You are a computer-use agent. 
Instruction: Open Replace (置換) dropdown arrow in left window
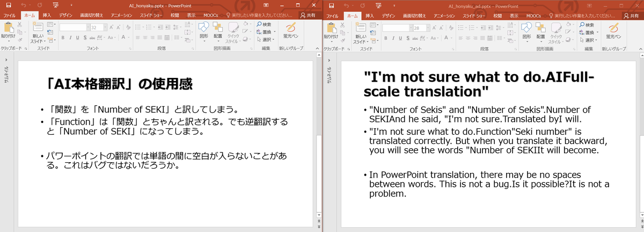pyautogui.click(x=275, y=32)
